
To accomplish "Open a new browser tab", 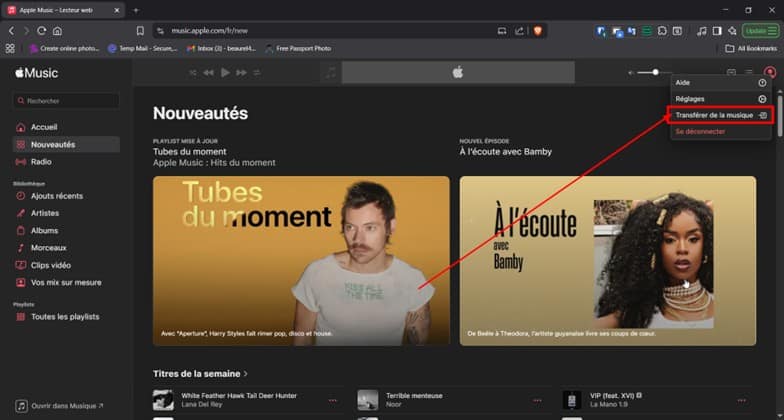I will (x=136, y=10).
